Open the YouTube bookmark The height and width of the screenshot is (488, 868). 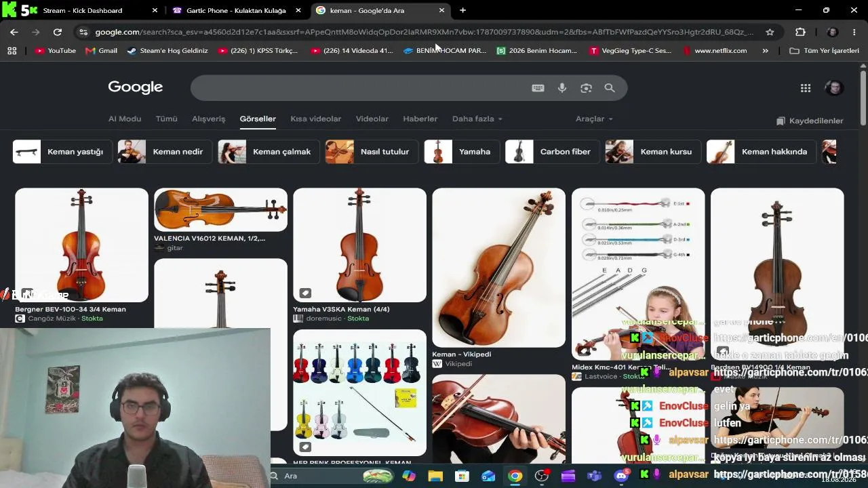coord(56,51)
